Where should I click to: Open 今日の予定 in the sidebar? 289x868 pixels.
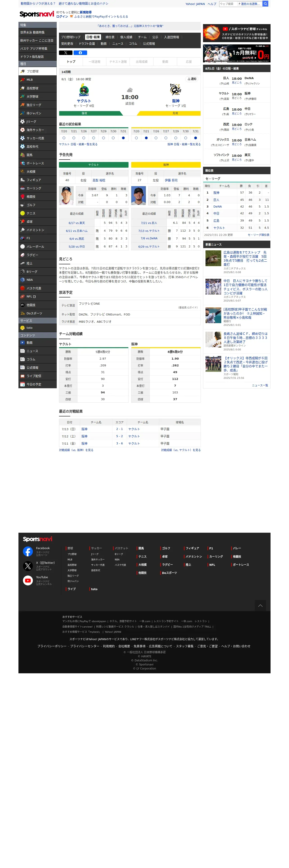(37, 384)
